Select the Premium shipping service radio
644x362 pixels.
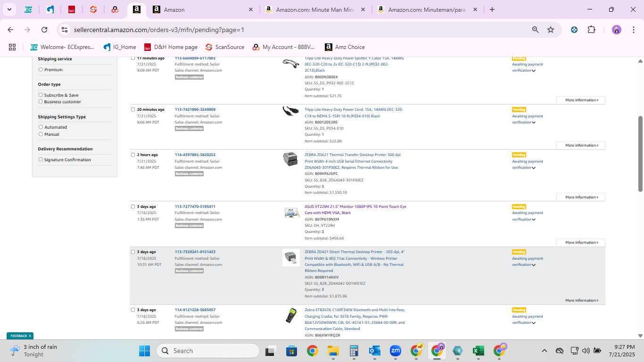pos(41,70)
